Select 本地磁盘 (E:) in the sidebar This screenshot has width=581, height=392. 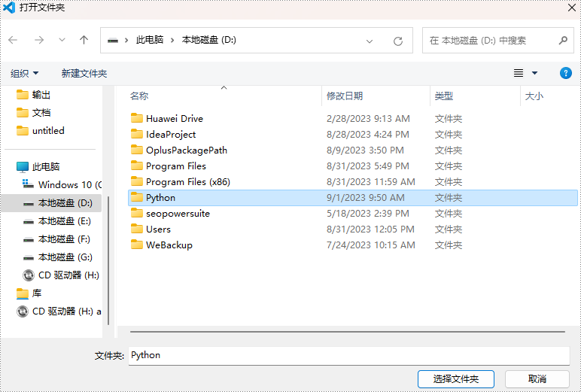pos(65,221)
